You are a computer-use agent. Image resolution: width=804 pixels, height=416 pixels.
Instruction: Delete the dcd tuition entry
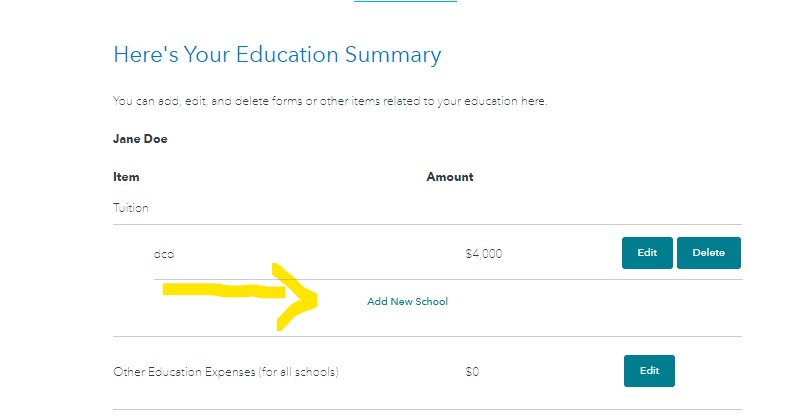tap(708, 253)
